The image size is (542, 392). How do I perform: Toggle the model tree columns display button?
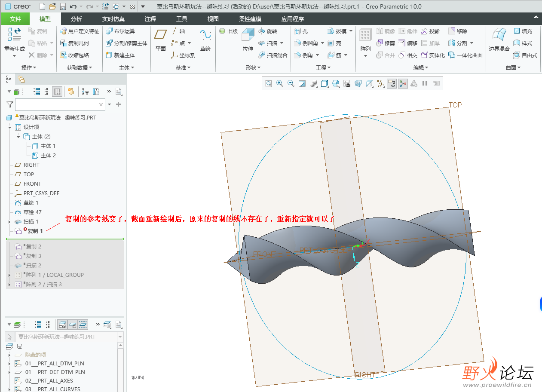[x=57, y=92]
